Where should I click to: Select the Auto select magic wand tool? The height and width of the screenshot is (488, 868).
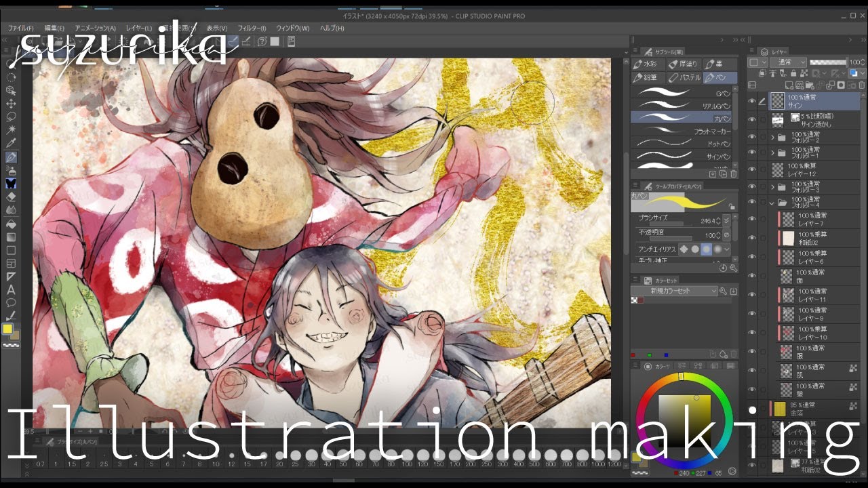[x=11, y=130]
